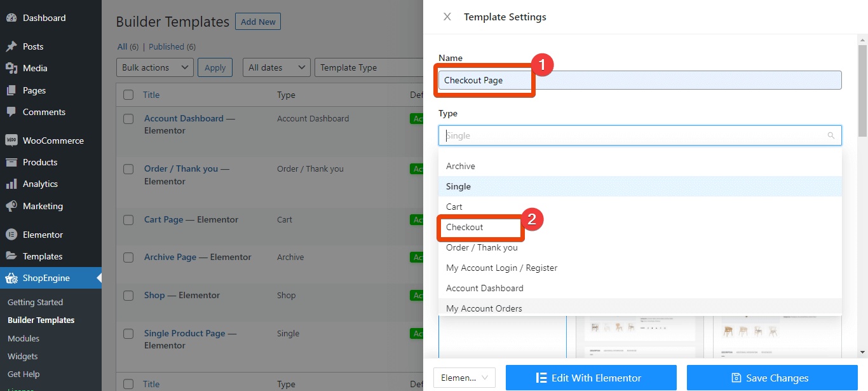Screen dimensions: 868x391
Task: Open the Bulk actions dropdown
Action: tap(154, 67)
